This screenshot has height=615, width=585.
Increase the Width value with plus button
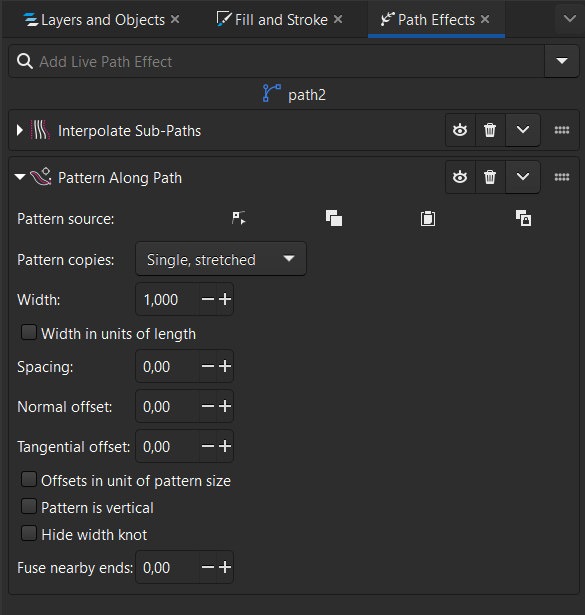[225, 299]
